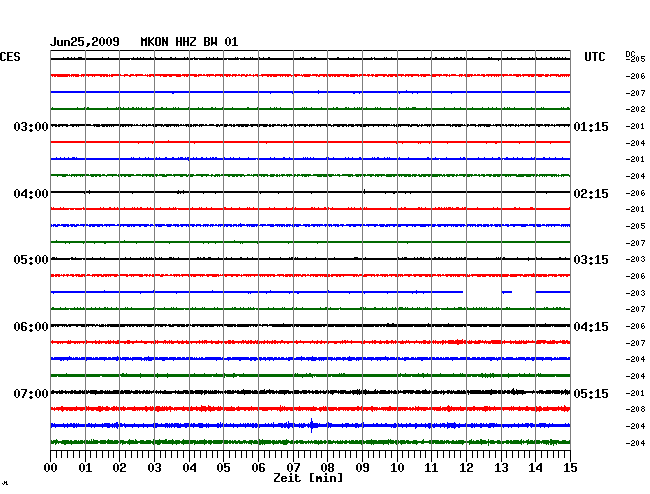Select DC value -201 beside 05:15
The height and width of the screenshot is (494, 650).
pos(635,393)
